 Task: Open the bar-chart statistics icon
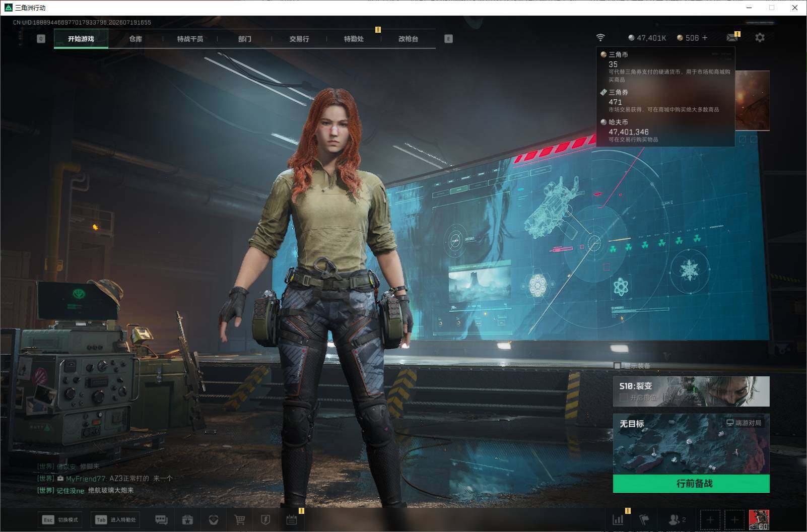tap(618, 519)
